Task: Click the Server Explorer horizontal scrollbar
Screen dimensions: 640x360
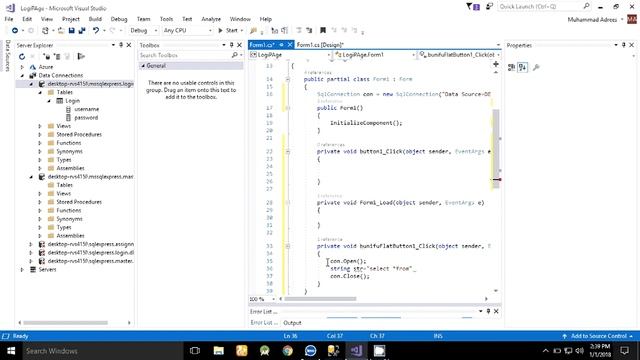Action: pyautogui.click(x=66, y=323)
